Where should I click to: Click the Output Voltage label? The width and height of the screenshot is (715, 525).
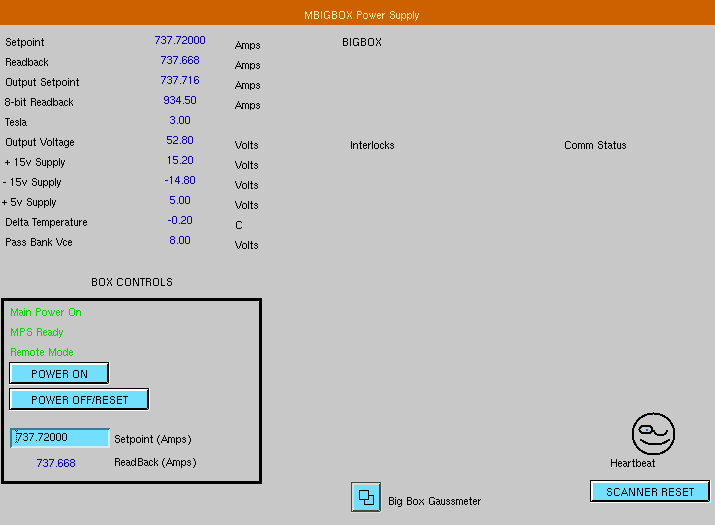click(40, 142)
